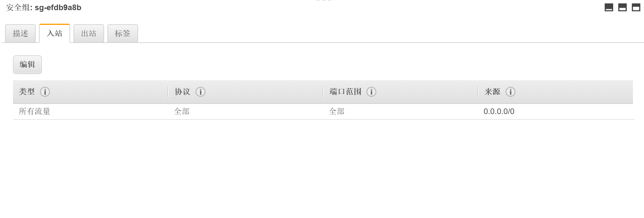Image resolution: width=644 pixels, height=218 pixels.
Task: Click the 0.0.0.0/0 source value
Action: click(499, 112)
